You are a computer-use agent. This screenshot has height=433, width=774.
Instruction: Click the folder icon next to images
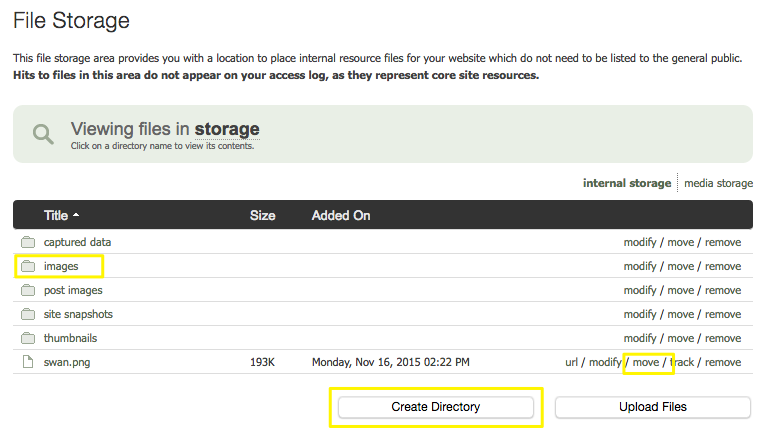tap(28, 266)
